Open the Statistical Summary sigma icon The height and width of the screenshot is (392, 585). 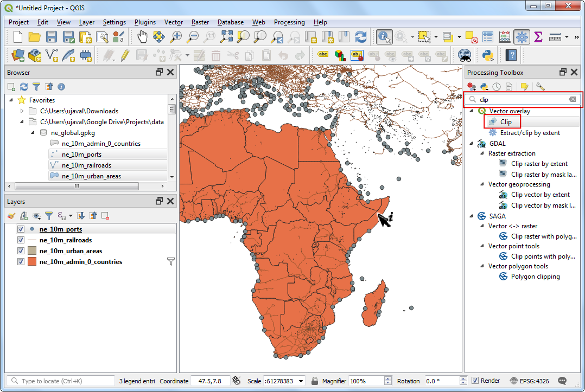coord(538,37)
